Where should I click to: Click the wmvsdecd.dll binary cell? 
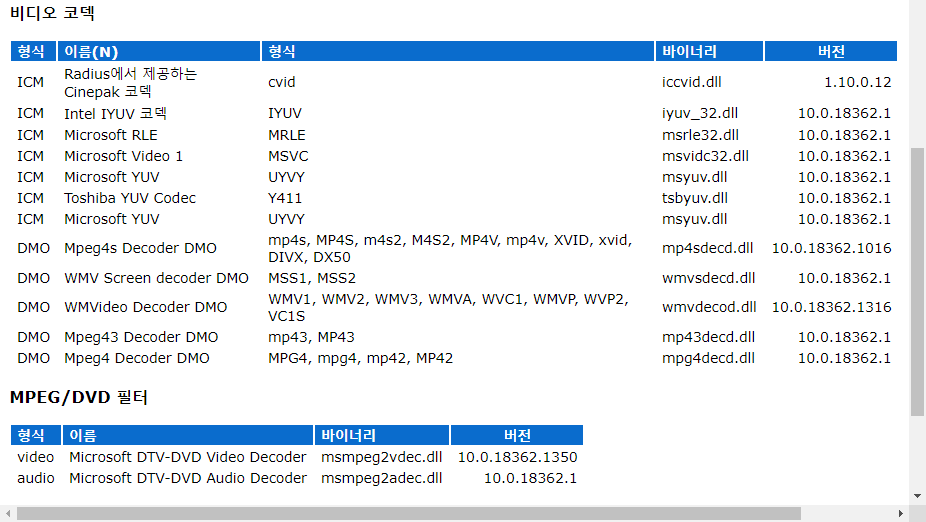[709, 278]
